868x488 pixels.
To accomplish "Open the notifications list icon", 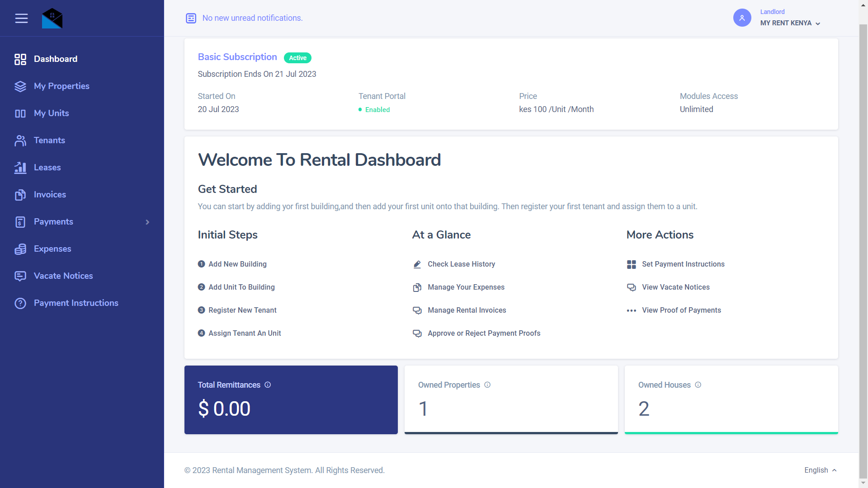I will [x=191, y=18].
